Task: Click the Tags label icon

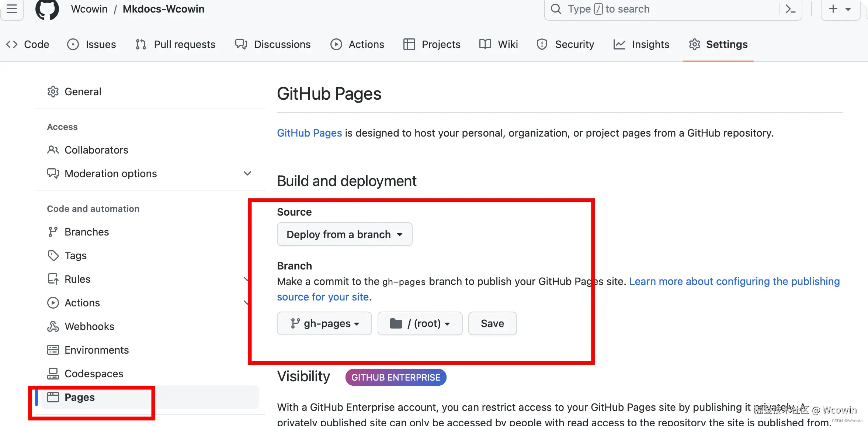Action: pos(53,255)
